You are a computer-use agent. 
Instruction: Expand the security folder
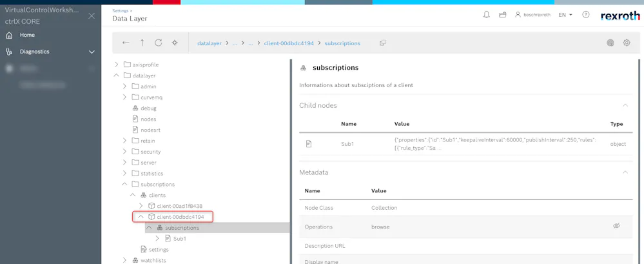pyautogui.click(x=124, y=152)
